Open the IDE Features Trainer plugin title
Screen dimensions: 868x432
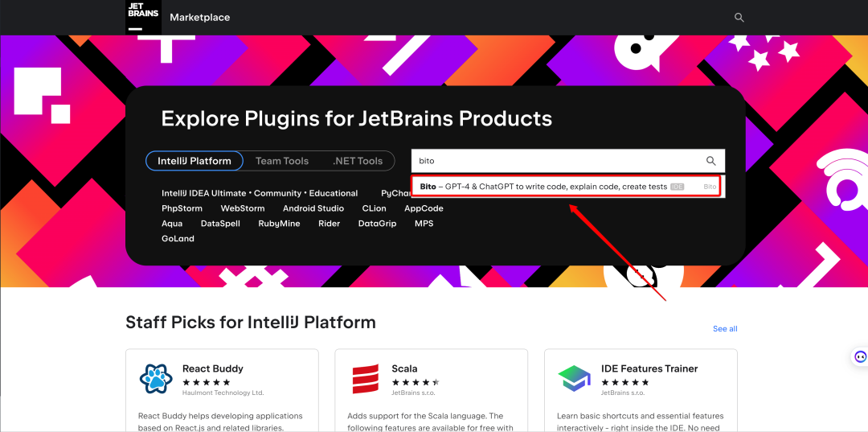coord(649,369)
